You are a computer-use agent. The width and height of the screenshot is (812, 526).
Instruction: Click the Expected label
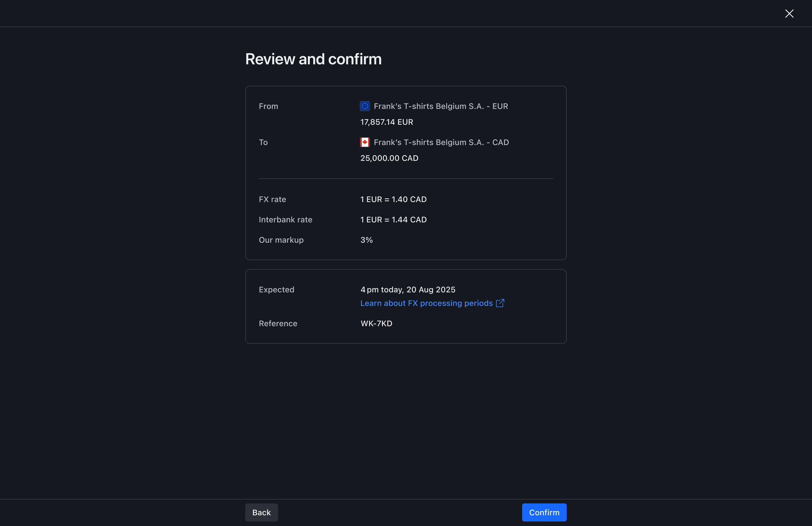pos(276,290)
